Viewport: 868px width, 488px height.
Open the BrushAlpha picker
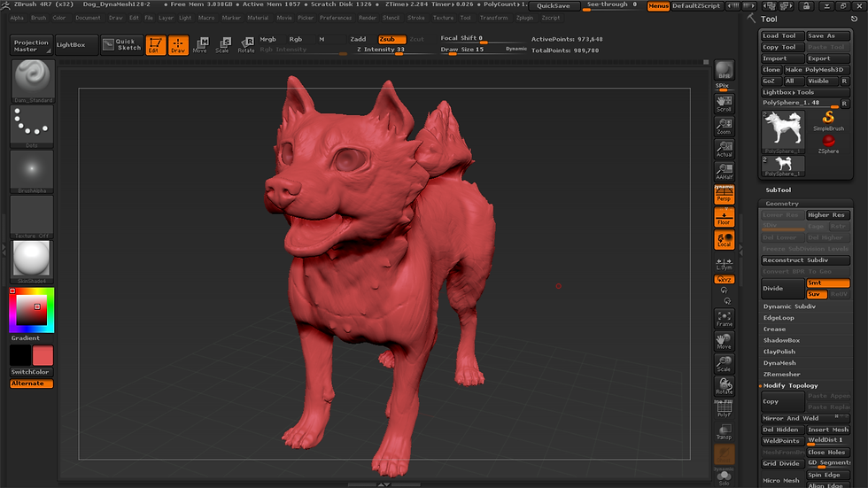32,172
